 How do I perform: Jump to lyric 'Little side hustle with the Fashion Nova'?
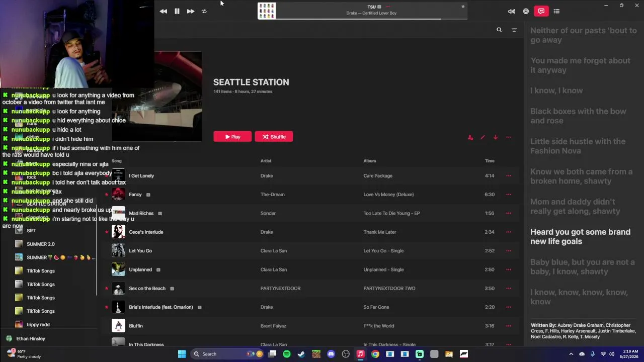click(578, 146)
